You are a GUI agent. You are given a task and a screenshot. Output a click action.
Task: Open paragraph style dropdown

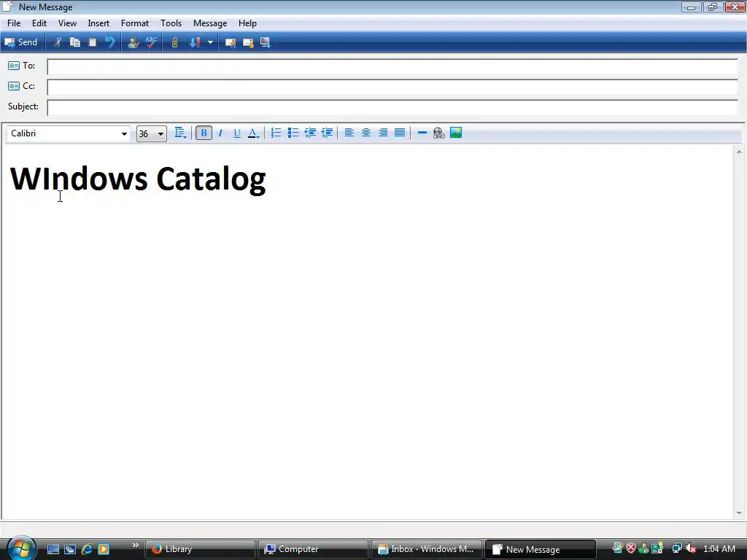pyautogui.click(x=180, y=133)
